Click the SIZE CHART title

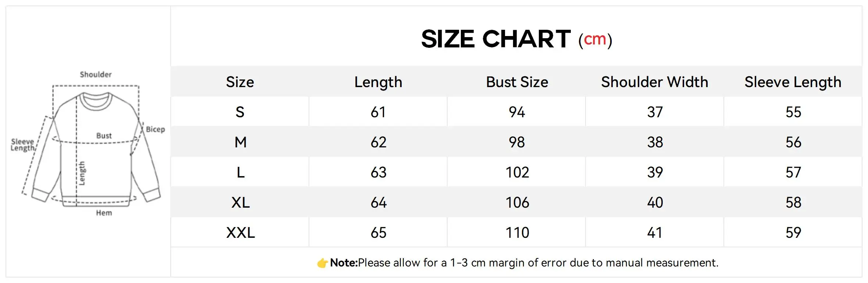[496, 39]
